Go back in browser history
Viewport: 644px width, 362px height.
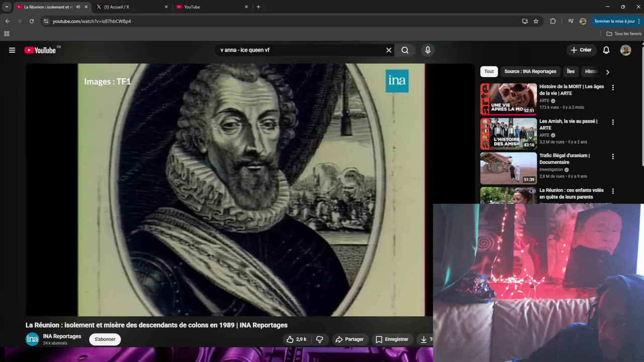tap(7, 21)
